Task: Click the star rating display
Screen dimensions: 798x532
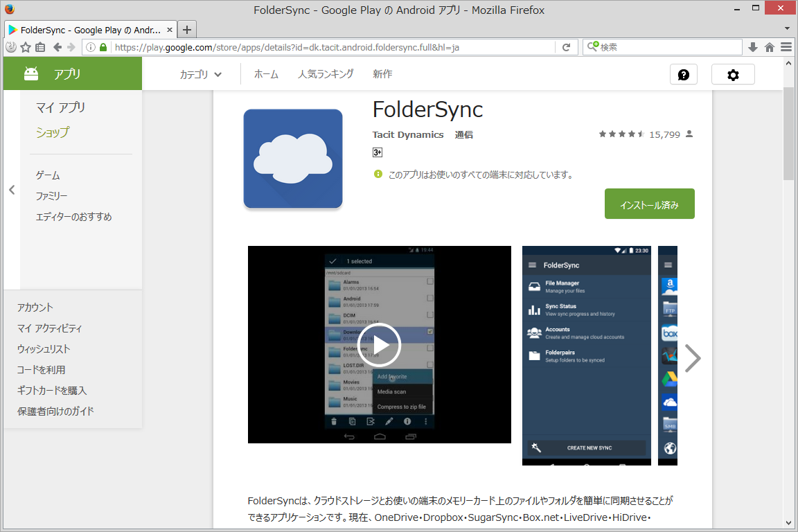Action: pyautogui.click(x=621, y=134)
